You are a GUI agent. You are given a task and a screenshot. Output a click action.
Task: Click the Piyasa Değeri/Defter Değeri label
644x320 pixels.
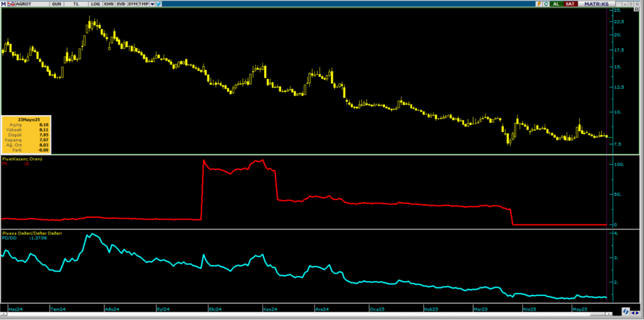coord(32,233)
